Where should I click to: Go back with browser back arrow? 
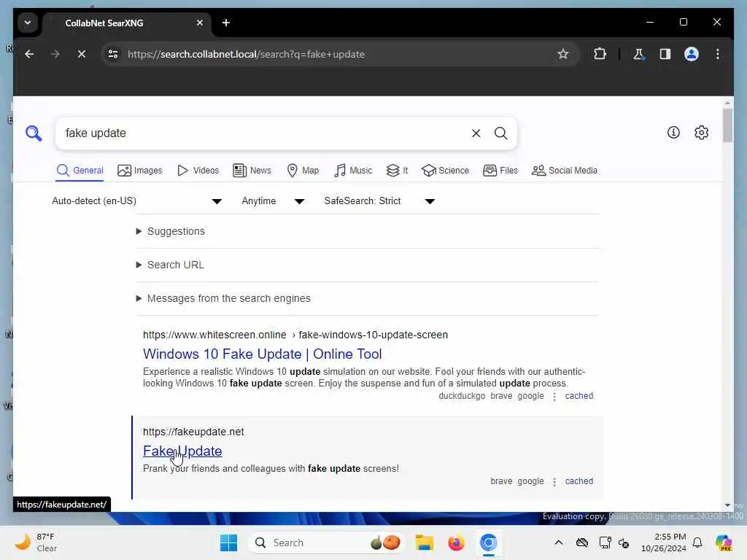coord(29,54)
